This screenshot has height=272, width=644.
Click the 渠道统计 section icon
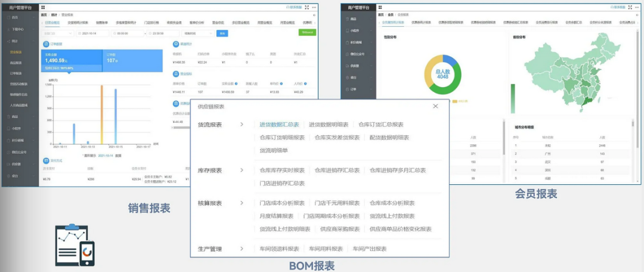coord(175,44)
